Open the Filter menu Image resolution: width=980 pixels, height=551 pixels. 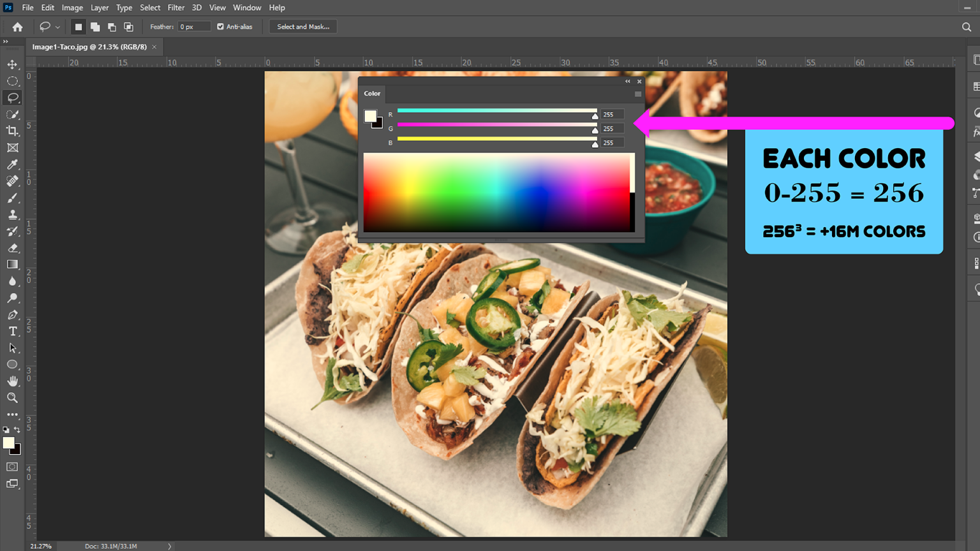(175, 8)
